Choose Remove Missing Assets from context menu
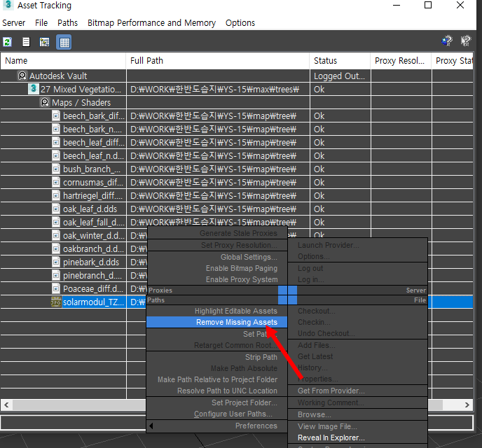Image resolution: width=482 pixels, height=448 pixels. pyautogui.click(x=217, y=322)
